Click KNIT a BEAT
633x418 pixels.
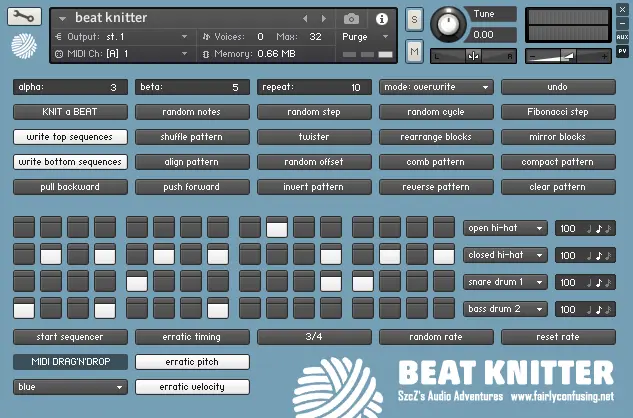tap(70, 112)
